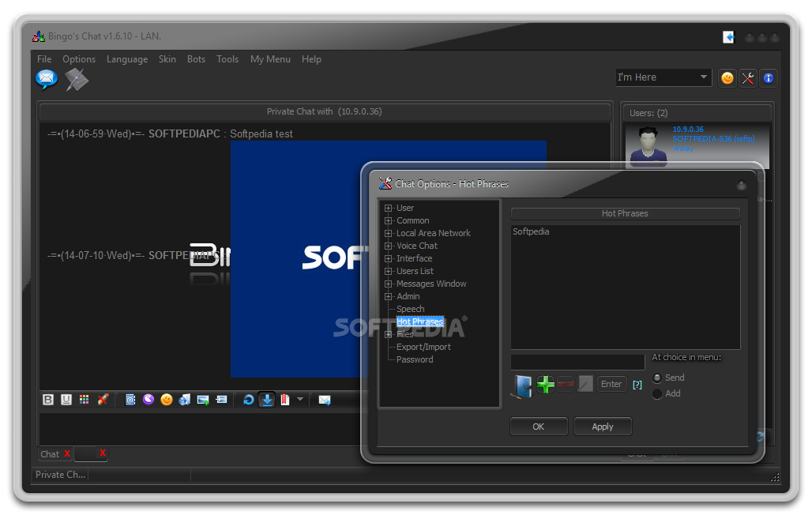The width and height of the screenshot is (812, 515).
Task: Open the File menu
Action: (44, 59)
